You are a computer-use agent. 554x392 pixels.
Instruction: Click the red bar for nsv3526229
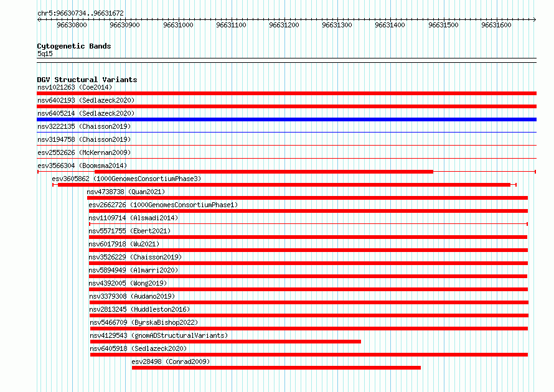pos(308,263)
